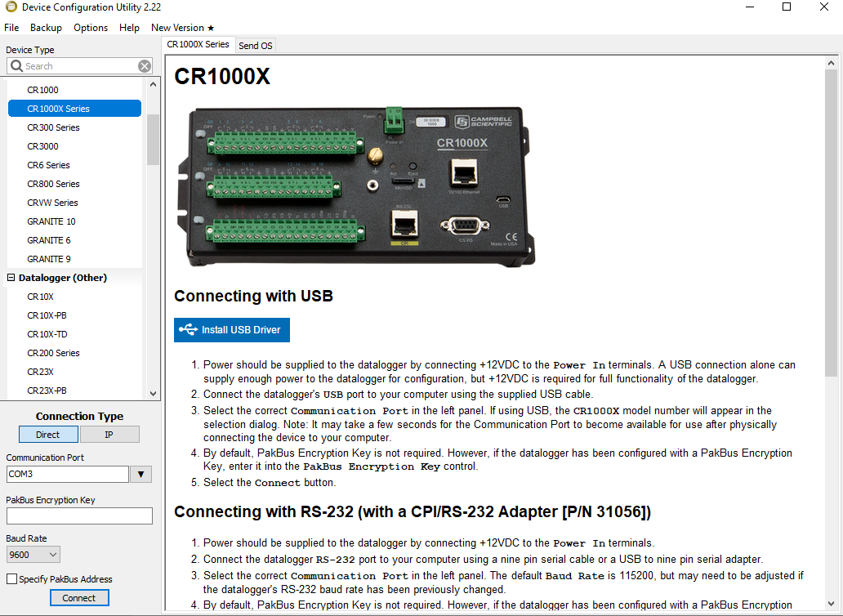Click the CR1000X datalogger product image
The height and width of the screenshot is (616, 843).
pos(355,185)
